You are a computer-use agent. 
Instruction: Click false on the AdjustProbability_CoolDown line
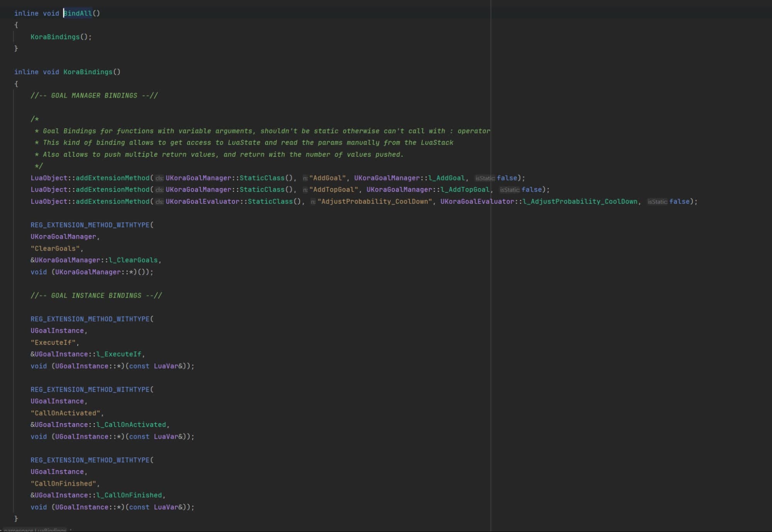(x=679, y=202)
